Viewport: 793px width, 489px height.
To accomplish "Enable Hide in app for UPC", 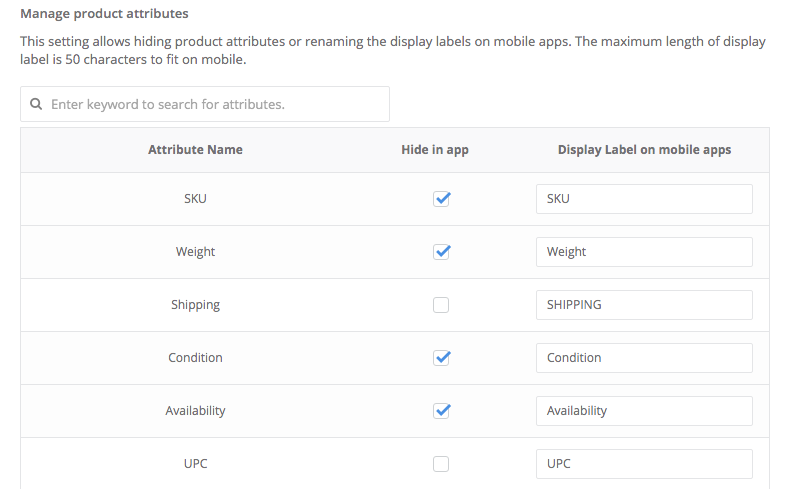I will [441, 463].
